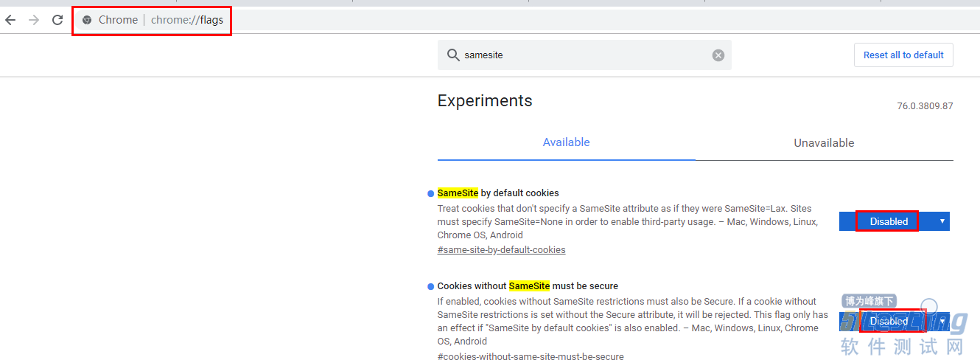Click the Chrome icon in address bar

87,20
